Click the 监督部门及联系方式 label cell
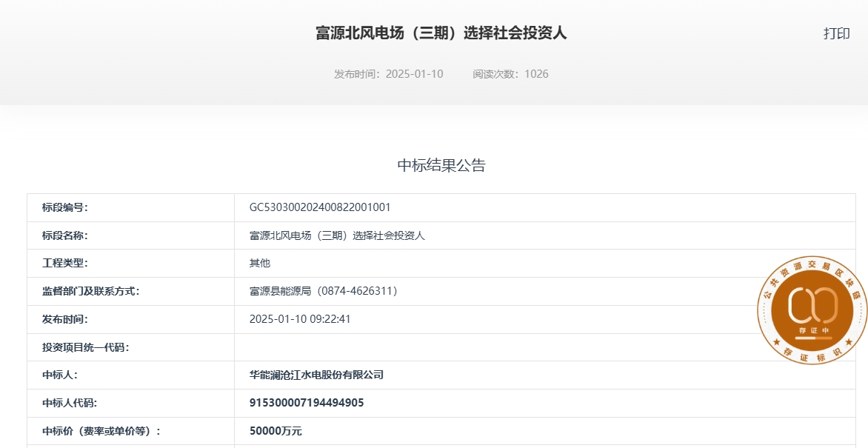Image resolution: width=868 pixels, height=448 pixels. point(130,291)
